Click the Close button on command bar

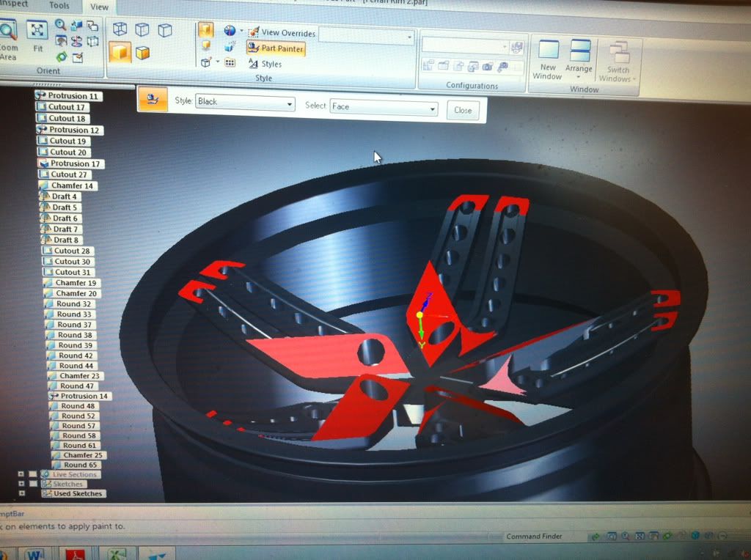point(463,111)
